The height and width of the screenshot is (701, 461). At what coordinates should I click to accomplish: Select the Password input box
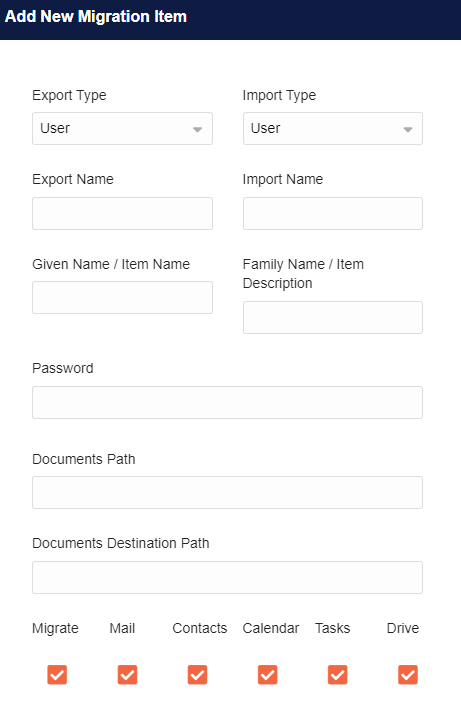227,402
